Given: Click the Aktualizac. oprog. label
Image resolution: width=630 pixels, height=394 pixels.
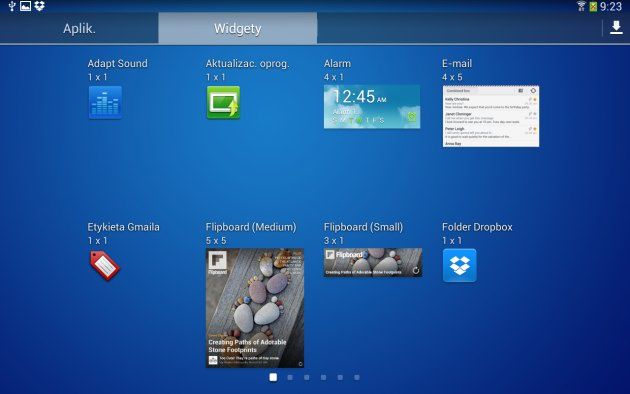Looking at the screenshot, I should (248, 63).
